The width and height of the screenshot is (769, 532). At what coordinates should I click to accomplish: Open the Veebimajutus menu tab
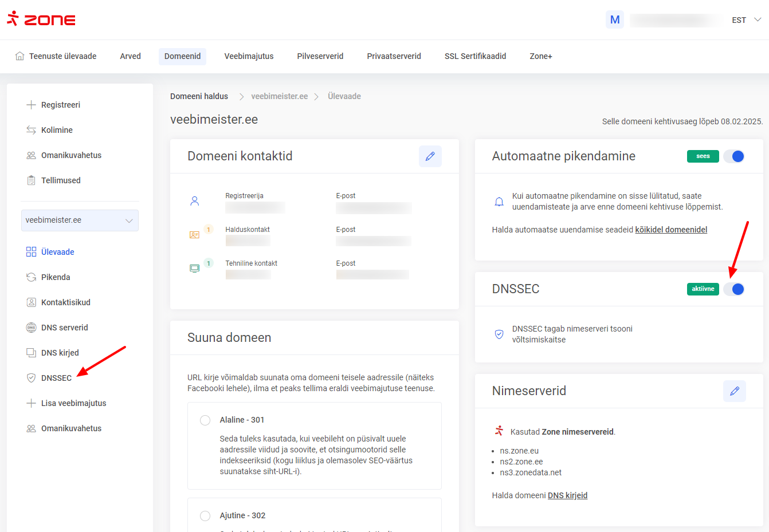pos(249,56)
